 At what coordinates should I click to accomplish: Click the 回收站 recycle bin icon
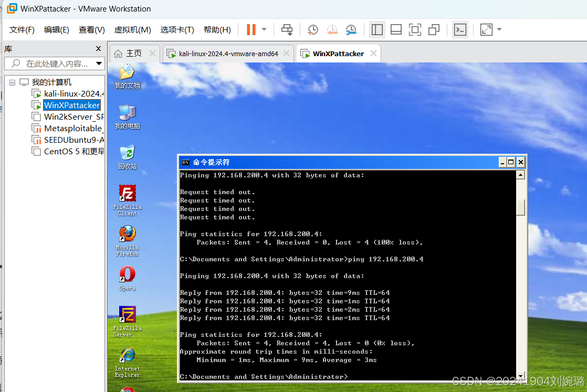tap(127, 157)
